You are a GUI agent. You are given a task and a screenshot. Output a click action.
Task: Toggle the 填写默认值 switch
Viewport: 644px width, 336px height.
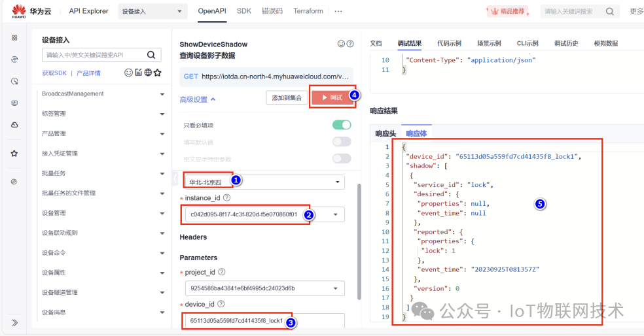(342, 142)
